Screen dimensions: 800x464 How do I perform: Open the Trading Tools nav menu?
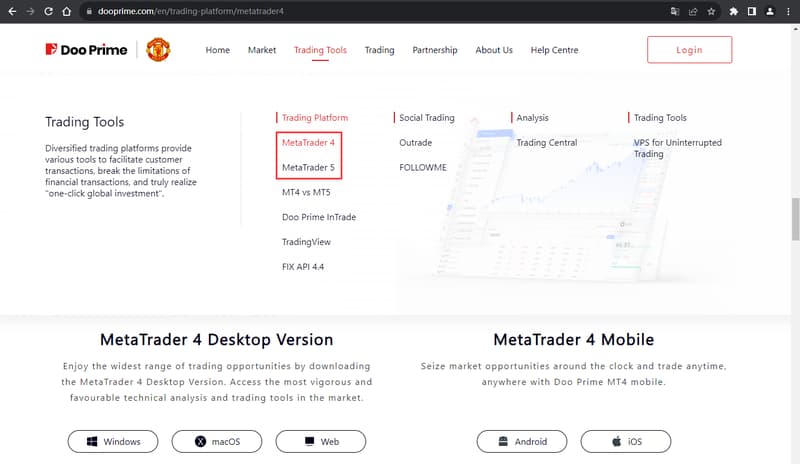[320, 50]
